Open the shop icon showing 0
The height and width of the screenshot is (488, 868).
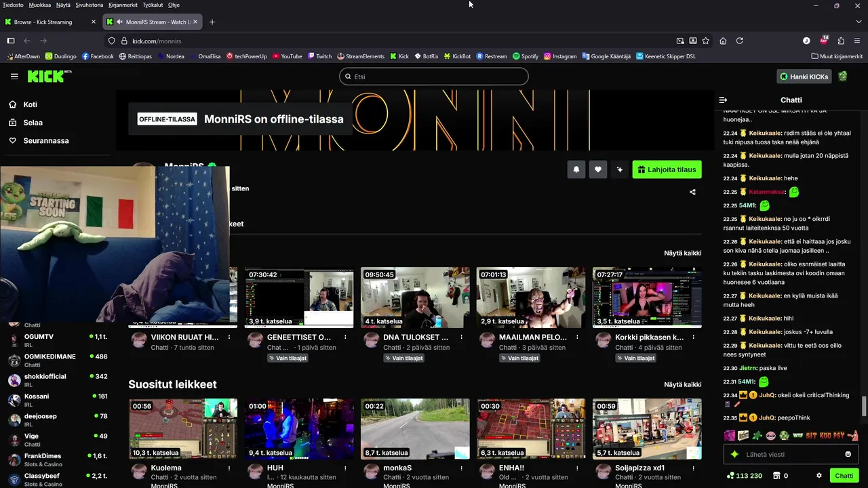[x=780, y=476]
